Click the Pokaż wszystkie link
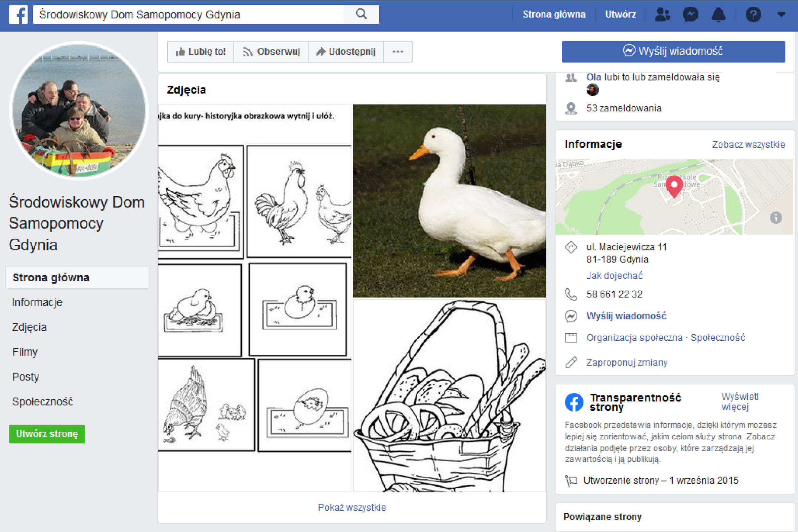The width and height of the screenshot is (798, 532). [x=351, y=507]
